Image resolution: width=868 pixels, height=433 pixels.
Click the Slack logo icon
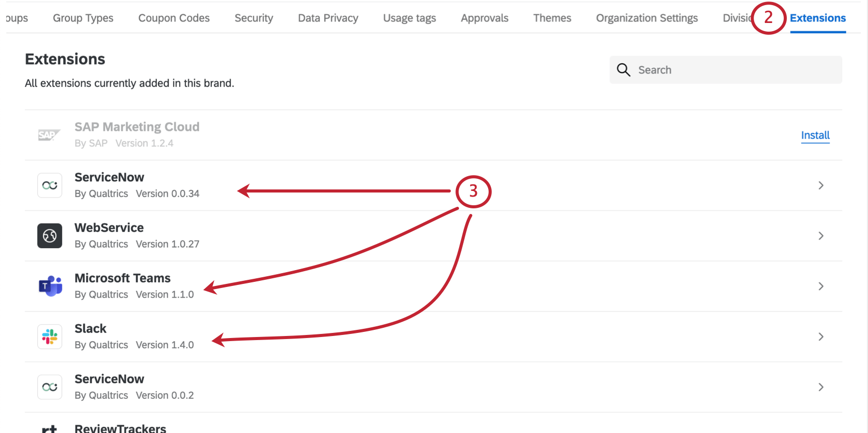[50, 337]
